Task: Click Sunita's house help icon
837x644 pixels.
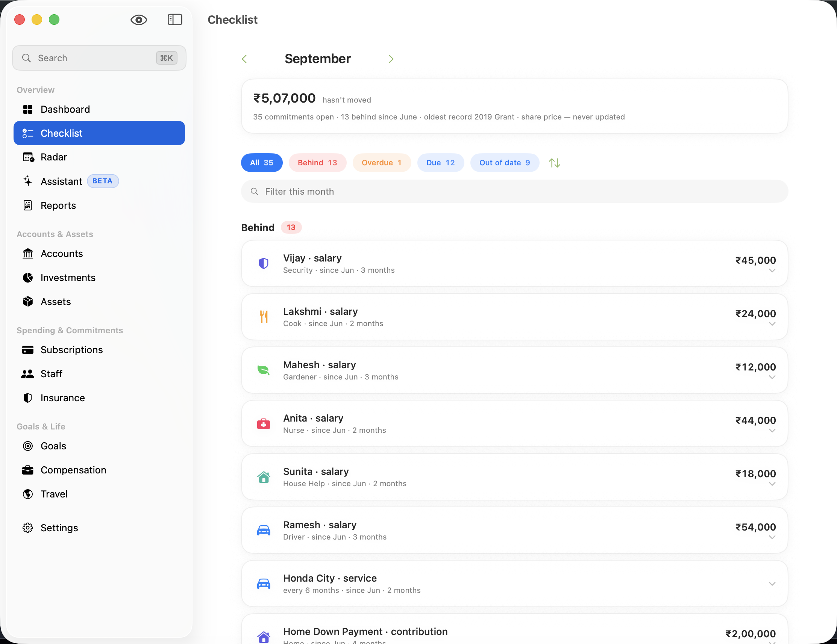Action: point(264,477)
